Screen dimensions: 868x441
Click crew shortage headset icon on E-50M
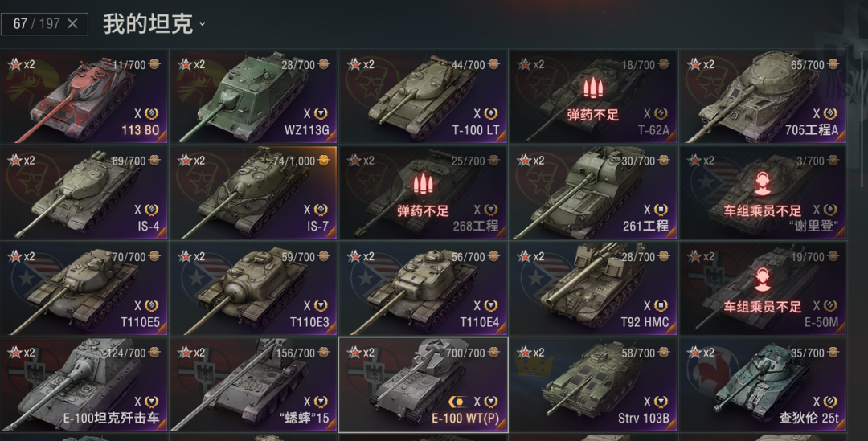click(x=762, y=280)
